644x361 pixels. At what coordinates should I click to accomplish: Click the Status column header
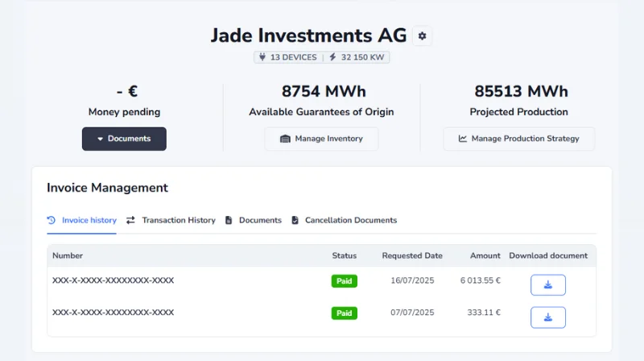tap(345, 255)
